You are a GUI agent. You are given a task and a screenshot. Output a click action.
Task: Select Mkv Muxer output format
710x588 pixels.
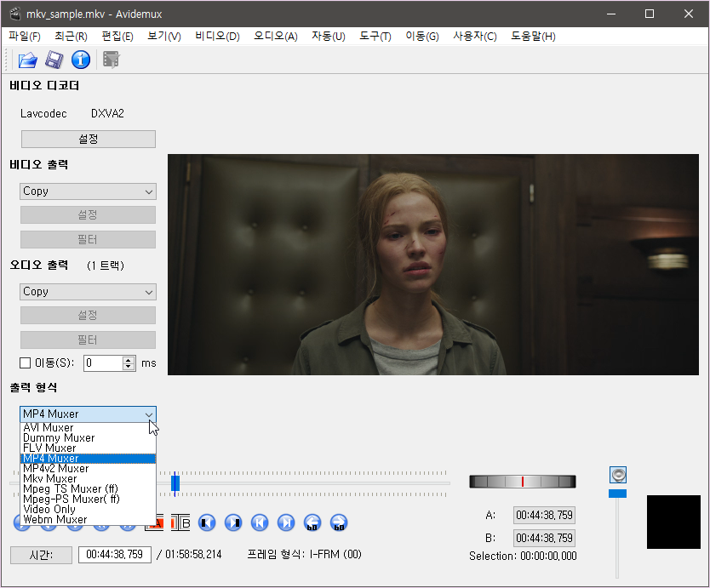89,479
